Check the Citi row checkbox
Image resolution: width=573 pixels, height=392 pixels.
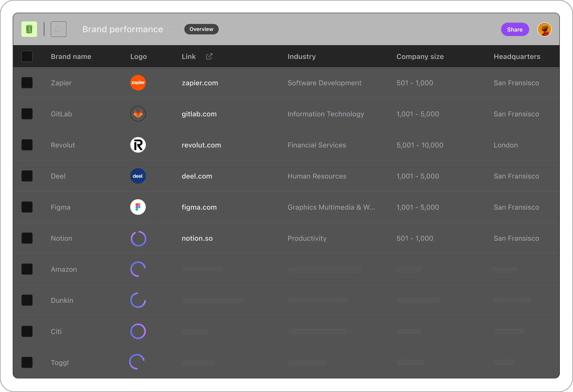tap(27, 331)
